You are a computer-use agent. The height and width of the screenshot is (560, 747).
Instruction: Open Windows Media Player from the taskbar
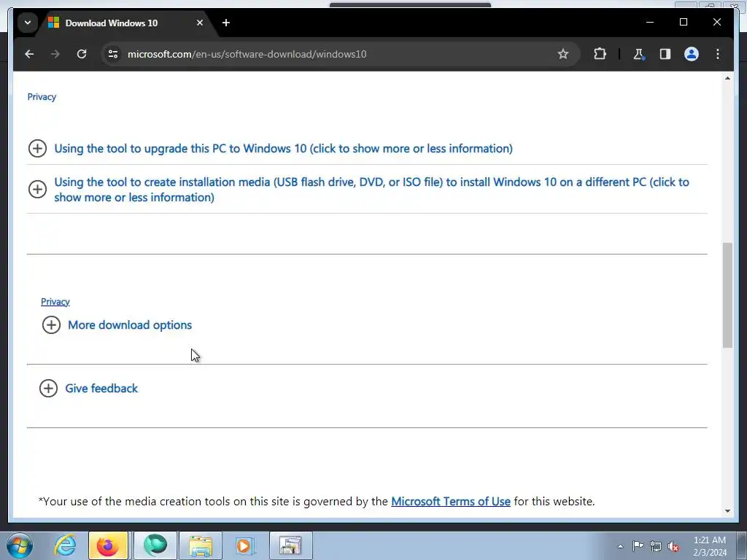(245, 545)
